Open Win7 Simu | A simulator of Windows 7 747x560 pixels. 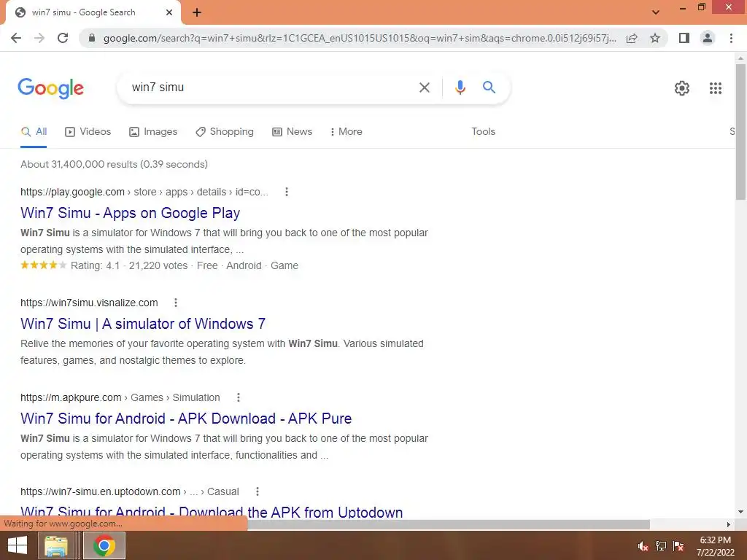143,324
